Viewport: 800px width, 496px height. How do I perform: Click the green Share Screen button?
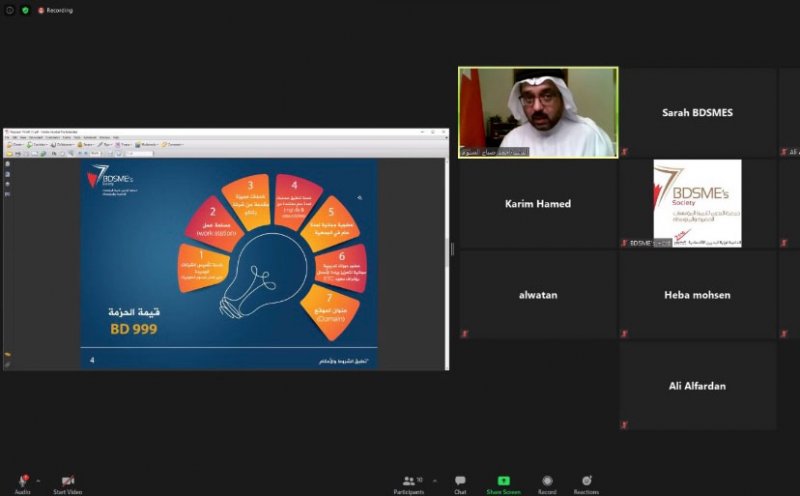coord(504,484)
